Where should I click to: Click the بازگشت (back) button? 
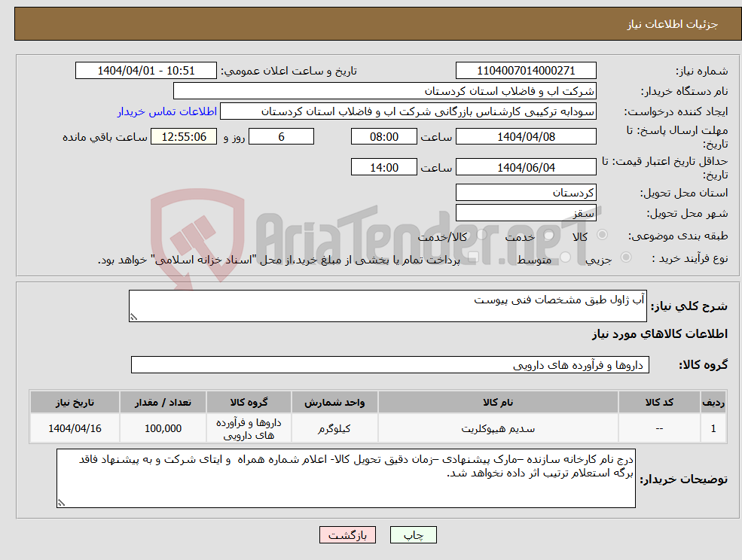coord(347,535)
